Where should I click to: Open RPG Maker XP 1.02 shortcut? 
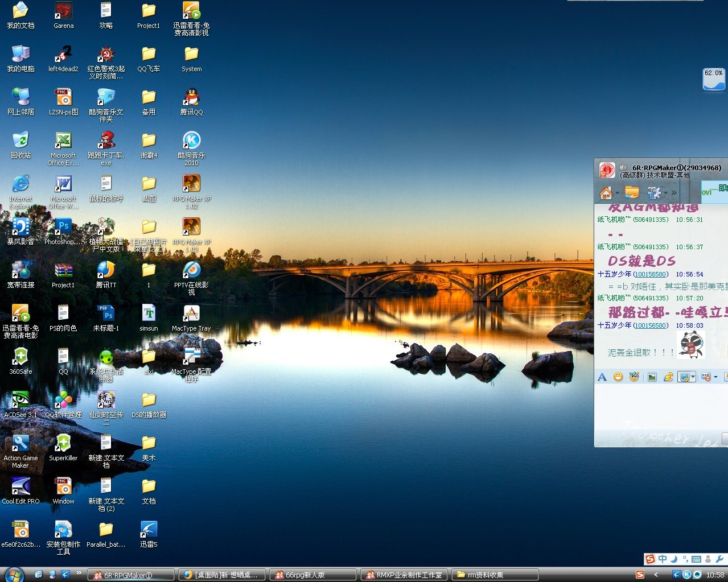(191, 192)
